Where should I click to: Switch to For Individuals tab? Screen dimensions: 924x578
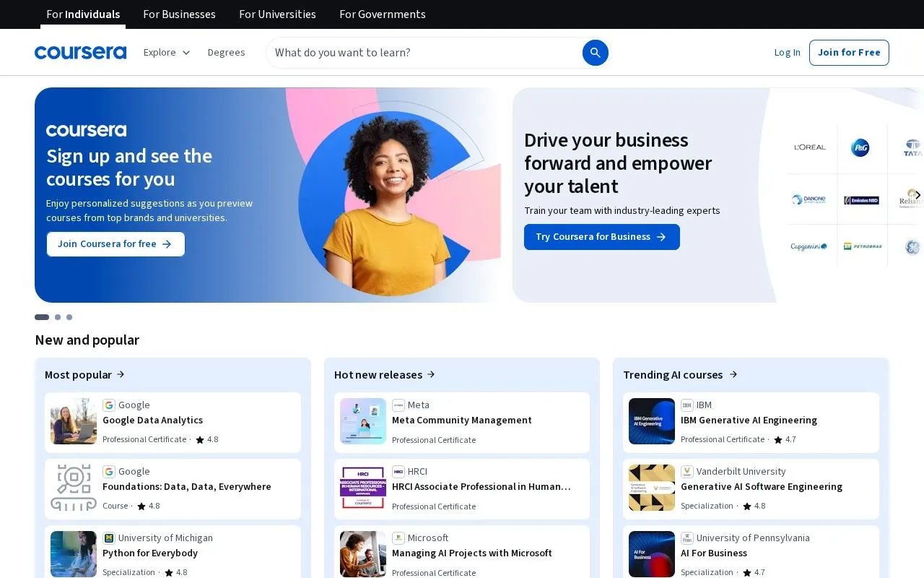point(83,14)
